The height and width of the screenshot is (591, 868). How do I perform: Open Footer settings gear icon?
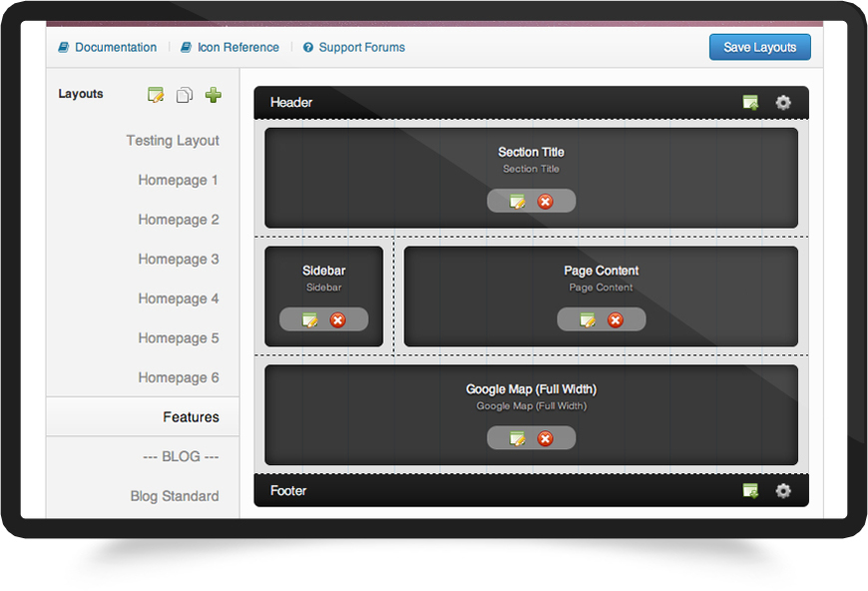point(783,490)
